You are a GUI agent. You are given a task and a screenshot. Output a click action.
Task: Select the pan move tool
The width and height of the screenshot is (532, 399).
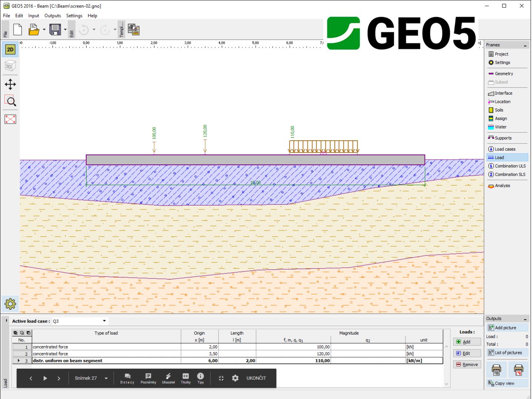(10, 84)
